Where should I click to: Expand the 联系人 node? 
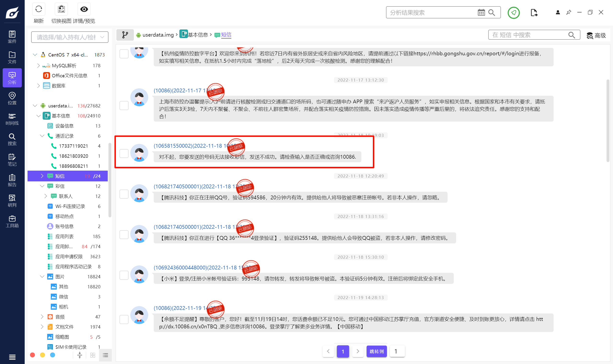click(x=46, y=196)
